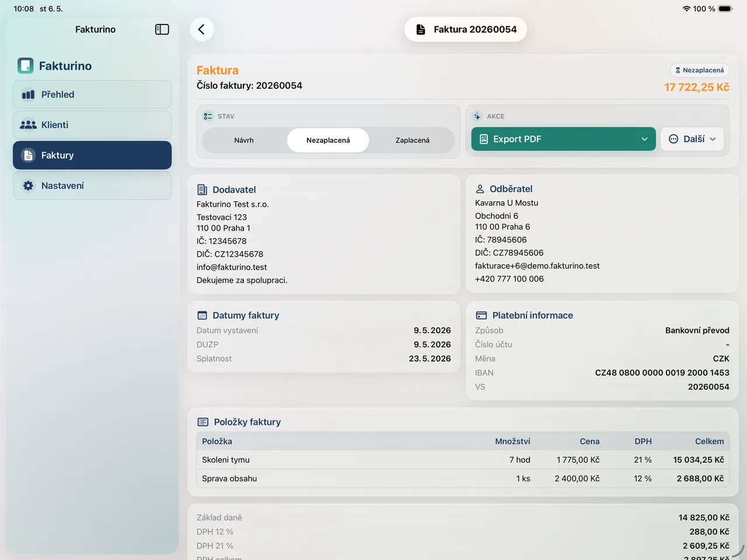Click the Sprava obsahu item row
Viewport: 747px width, 560px height.
click(x=463, y=478)
